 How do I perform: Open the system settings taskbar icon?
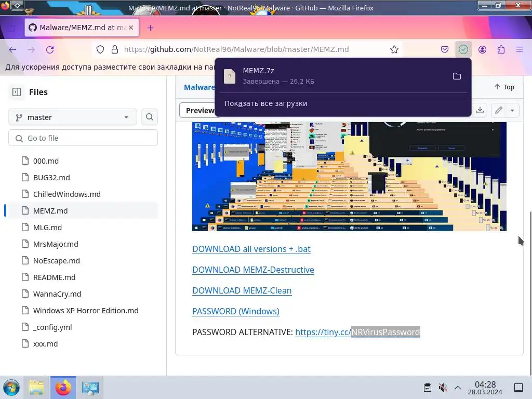point(90,388)
